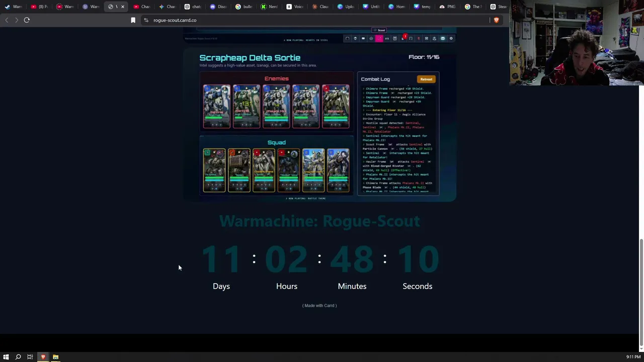Switch to the Google "bulle" tab
This screenshot has height=362, width=644.
click(x=244, y=7)
